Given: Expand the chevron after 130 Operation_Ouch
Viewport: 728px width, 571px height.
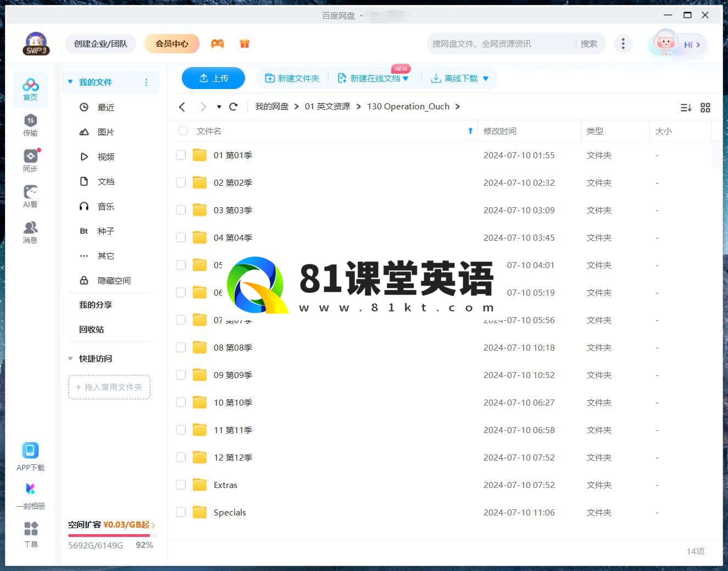Looking at the screenshot, I should point(458,107).
